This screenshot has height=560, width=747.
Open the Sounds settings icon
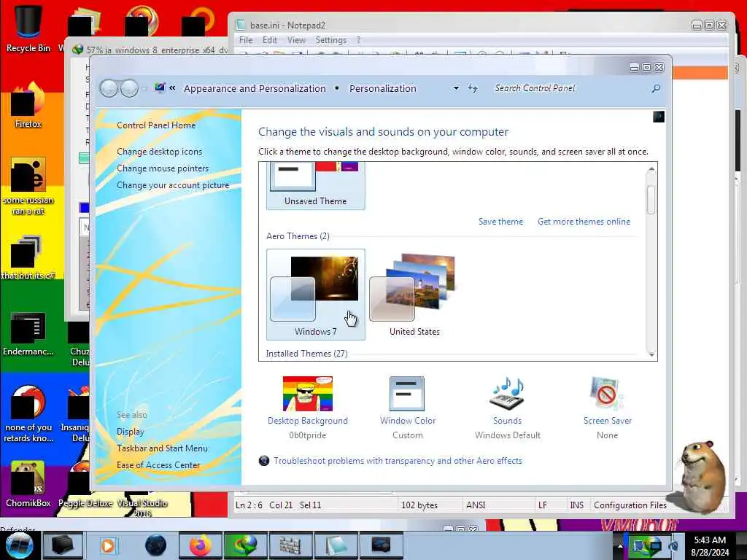pos(507,394)
